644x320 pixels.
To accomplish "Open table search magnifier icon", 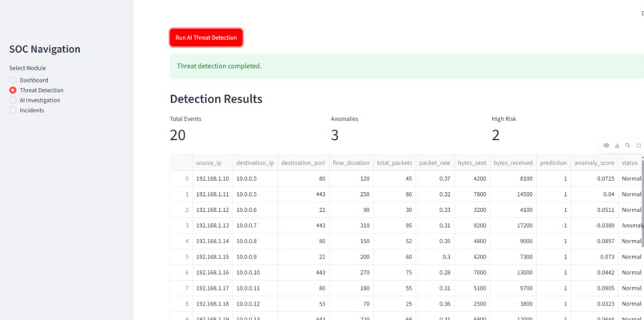I will click(x=627, y=145).
